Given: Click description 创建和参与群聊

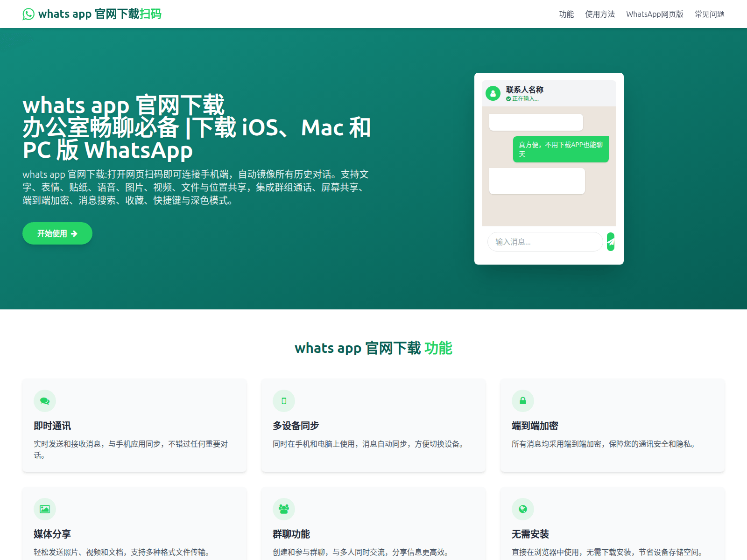Looking at the screenshot, I should [362, 552].
